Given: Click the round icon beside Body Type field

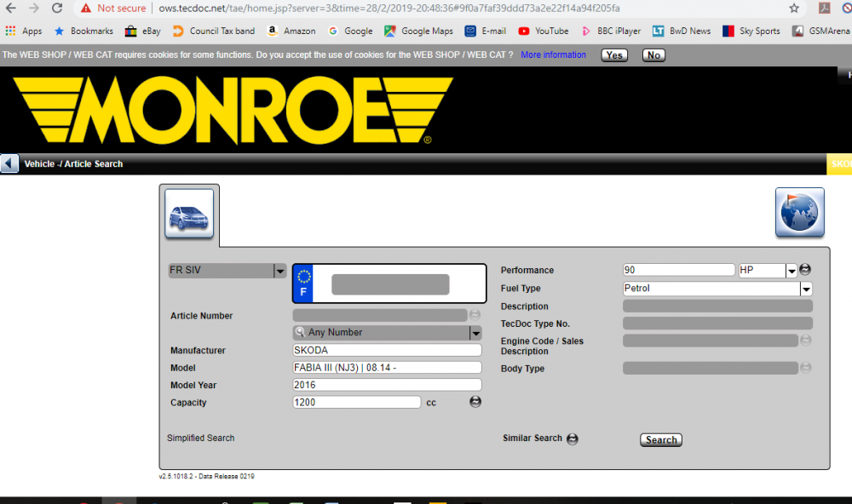Looking at the screenshot, I should [806, 368].
